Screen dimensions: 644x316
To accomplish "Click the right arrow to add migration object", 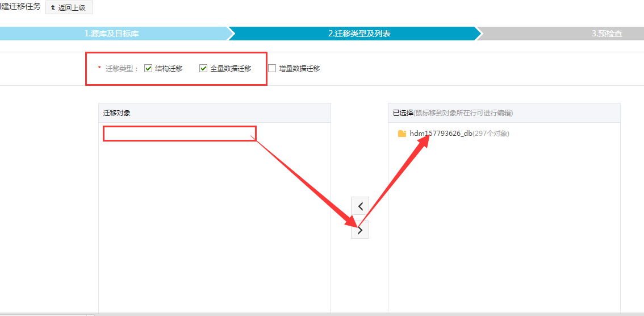I will (x=360, y=230).
